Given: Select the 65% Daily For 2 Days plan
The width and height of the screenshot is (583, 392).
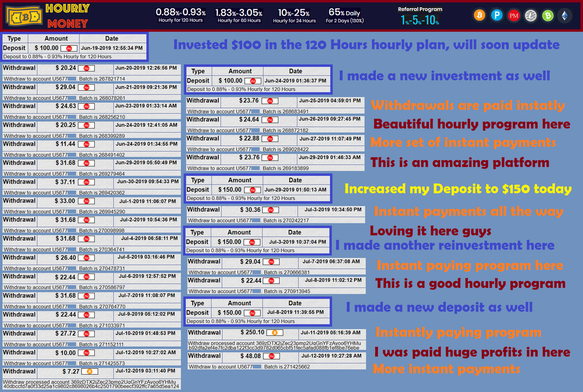Looking at the screenshot, I should [x=345, y=16].
